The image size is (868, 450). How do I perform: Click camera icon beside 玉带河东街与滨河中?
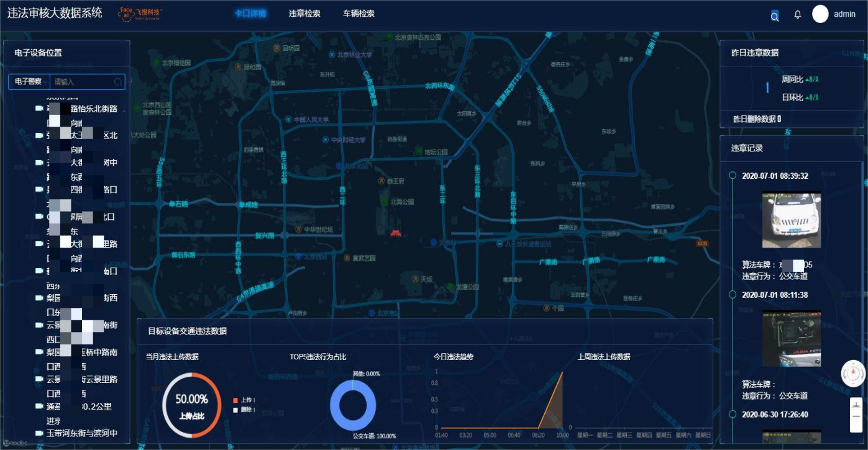point(39,433)
